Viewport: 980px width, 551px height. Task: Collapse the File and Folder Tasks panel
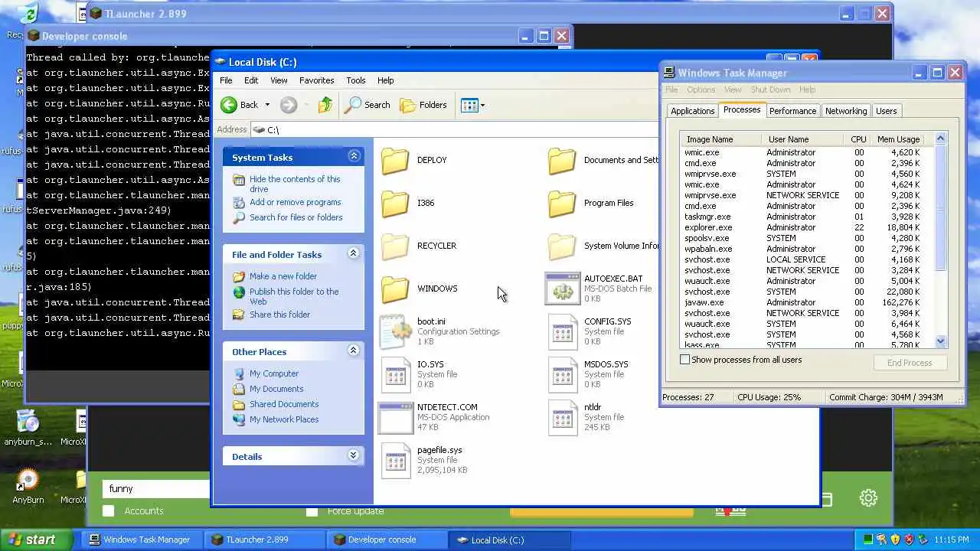click(354, 253)
